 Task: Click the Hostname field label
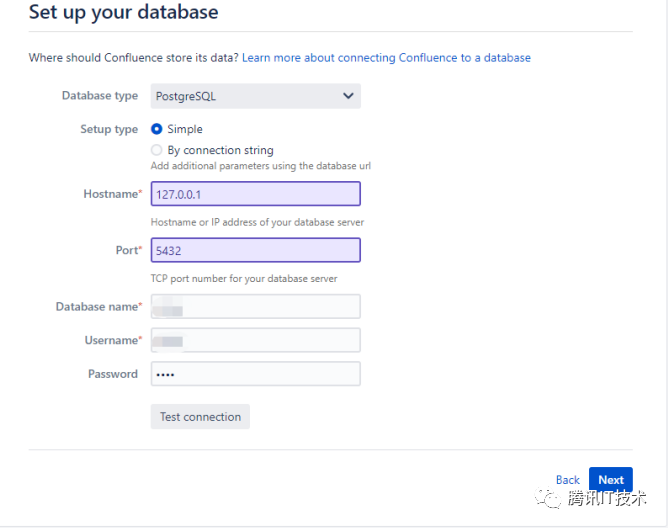(110, 194)
